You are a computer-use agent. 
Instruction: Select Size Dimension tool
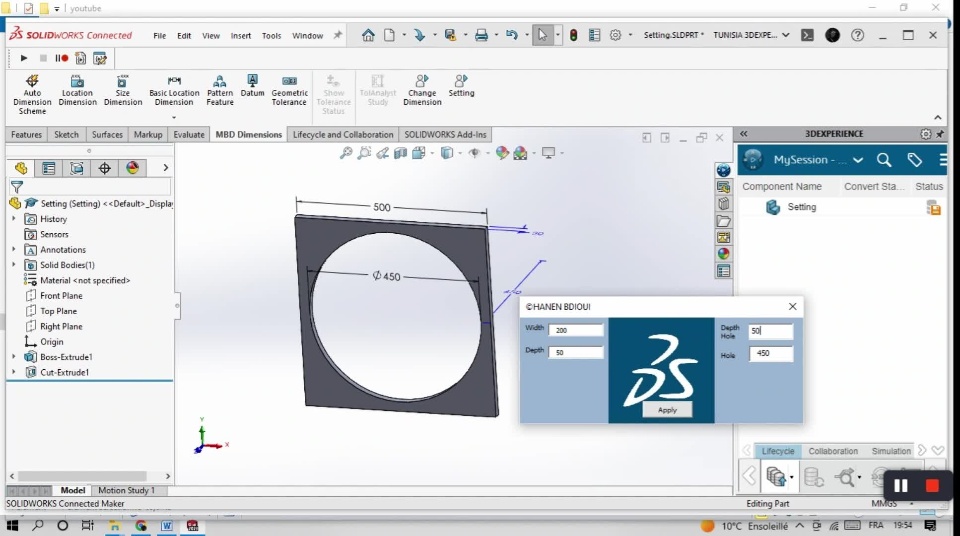(x=122, y=90)
